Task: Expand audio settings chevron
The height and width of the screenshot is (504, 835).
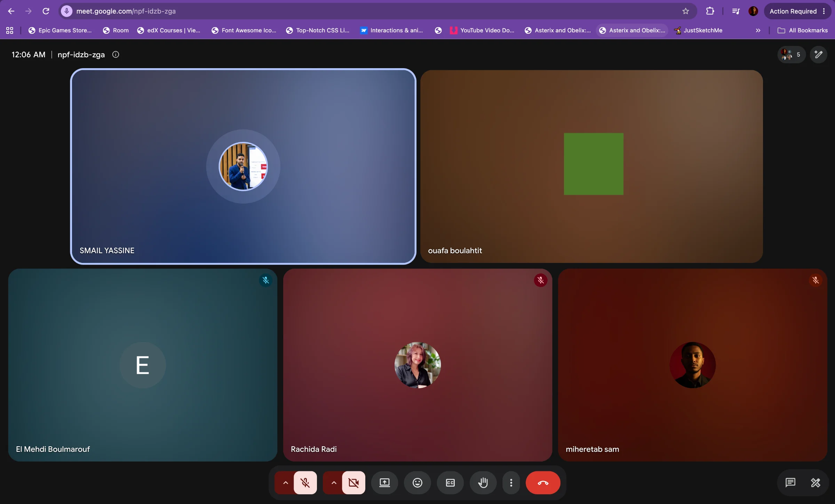Action: click(x=285, y=483)
